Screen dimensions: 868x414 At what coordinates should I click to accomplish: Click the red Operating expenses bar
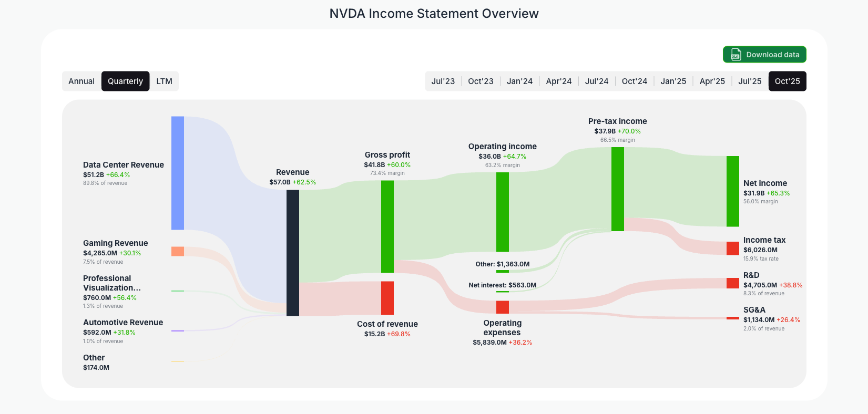pyautogui.click(x=503, y=307)
